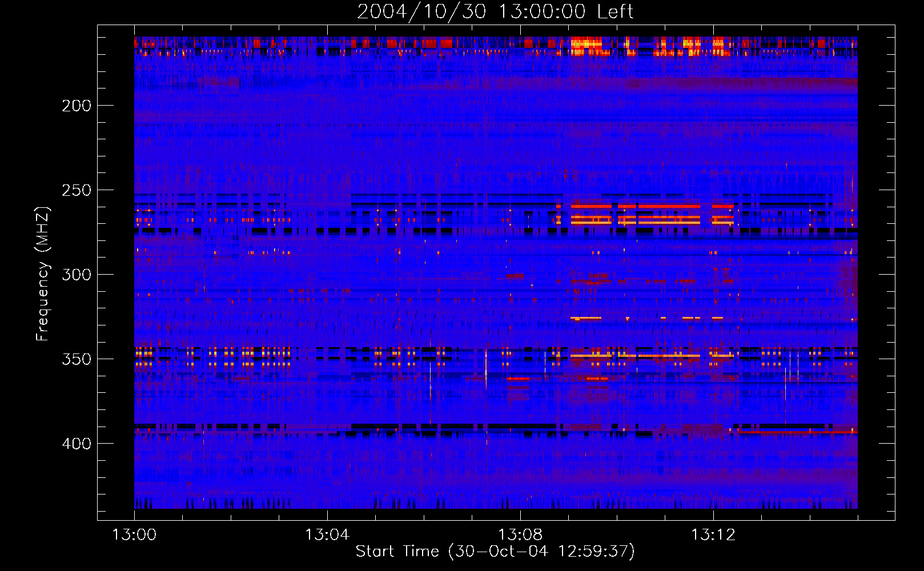Click the plot title '2004/10/30 13:00:00 Left'
Viewport: 924px width, 571px height.
pyautogui.click(x=495, y=11)
